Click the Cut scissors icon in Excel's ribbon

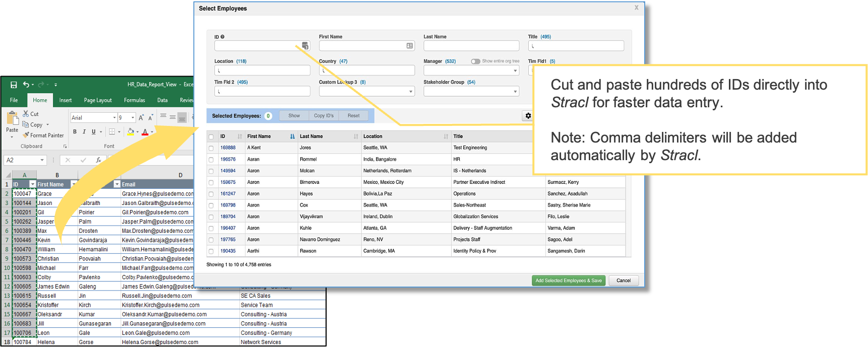coord(26,114)
